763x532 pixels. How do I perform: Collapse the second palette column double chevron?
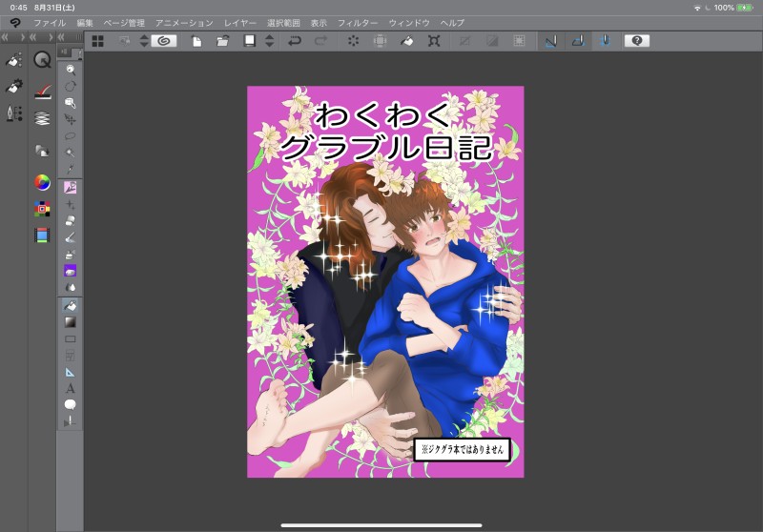click(32, 37)
